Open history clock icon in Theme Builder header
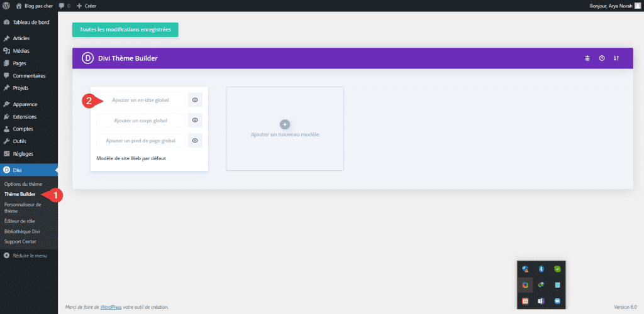The image size is (644, 314). point(602,58)
